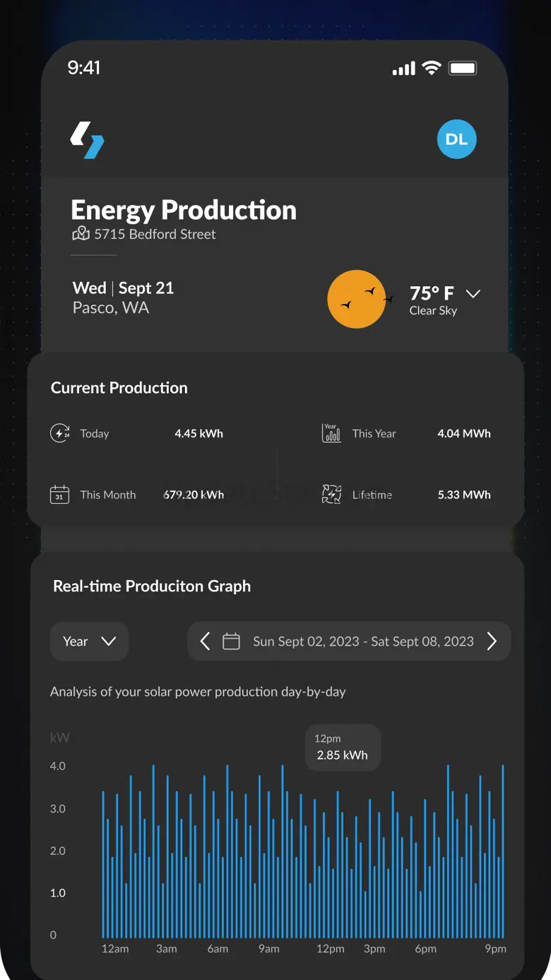Open the DL profile avatar
This screenshot has width=551, height=980.
(x=457, y=139)
